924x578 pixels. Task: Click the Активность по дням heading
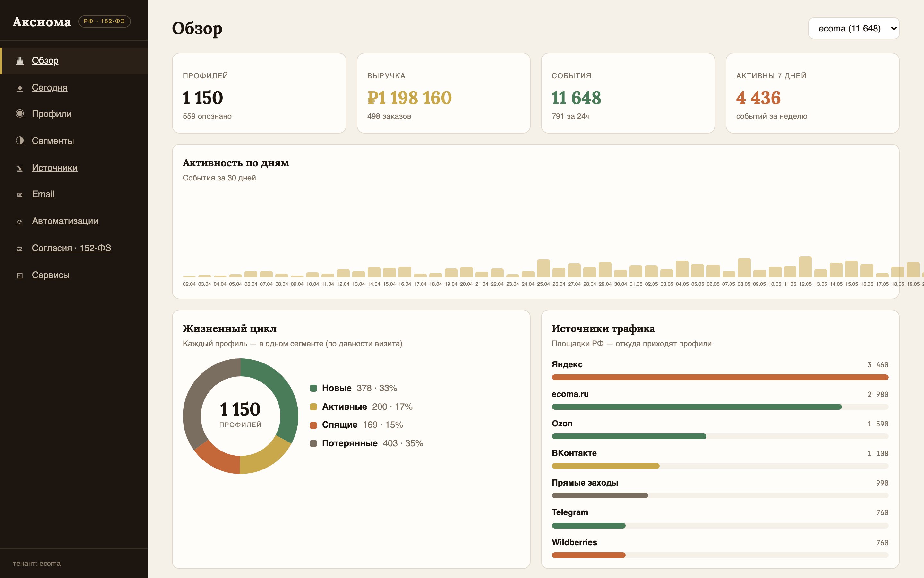tap(235, 163)
